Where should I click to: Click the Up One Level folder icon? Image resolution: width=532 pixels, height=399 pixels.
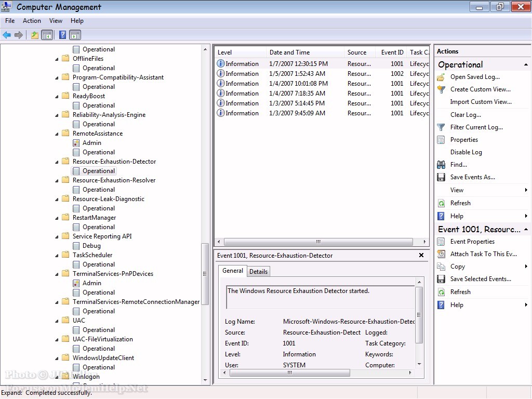[35, 35]
